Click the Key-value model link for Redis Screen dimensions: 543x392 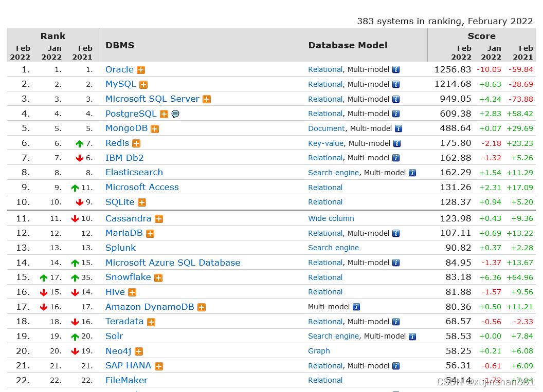pyautogui.click(x=326, y=143)
